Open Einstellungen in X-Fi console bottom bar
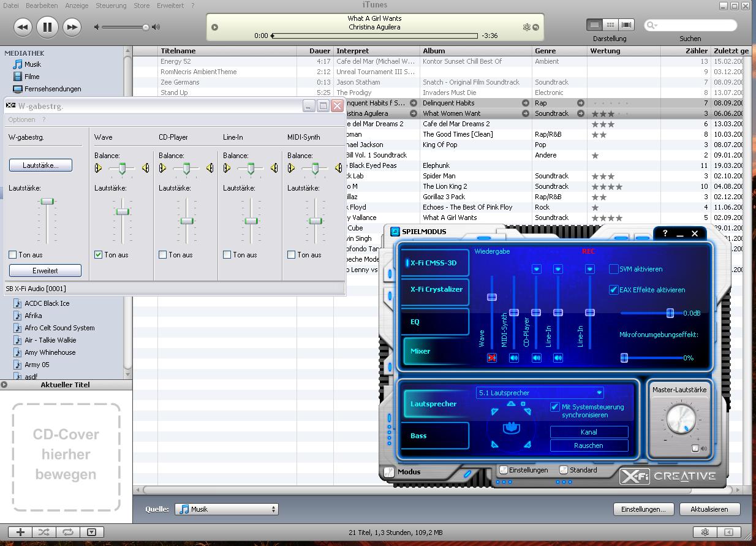756x546 pixels. pyautogui.click(x=524, y=470)
